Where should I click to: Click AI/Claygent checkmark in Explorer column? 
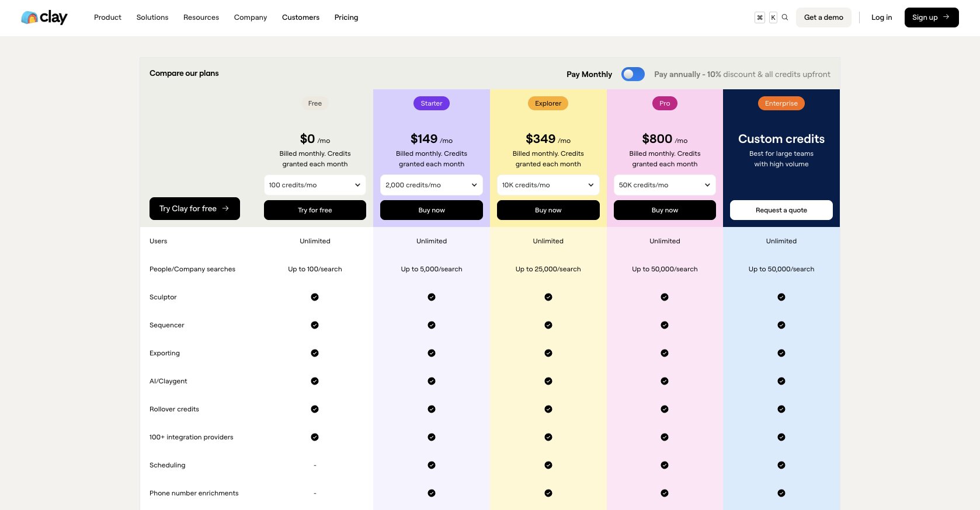[x=548, y=381]
